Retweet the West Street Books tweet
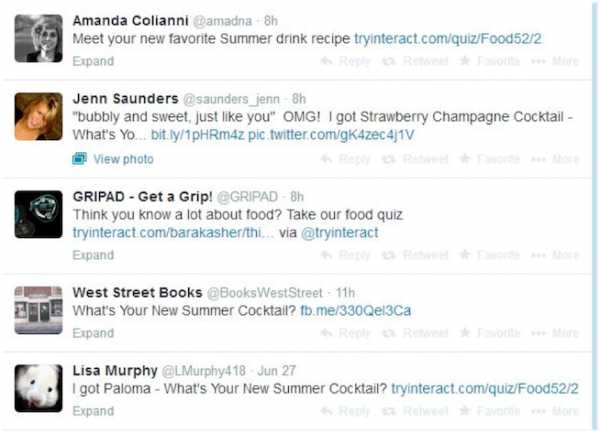Viewport: 600px width, 433px height. (x=415, y=333)
